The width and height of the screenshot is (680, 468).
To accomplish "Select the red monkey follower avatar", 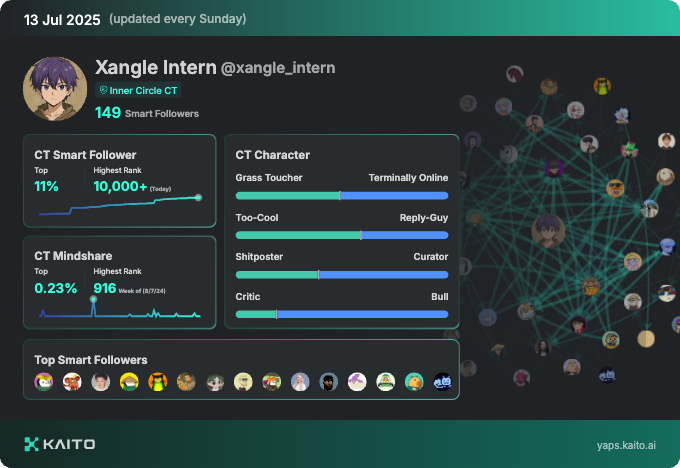I will pyautogui.click(x=72, y=382).
